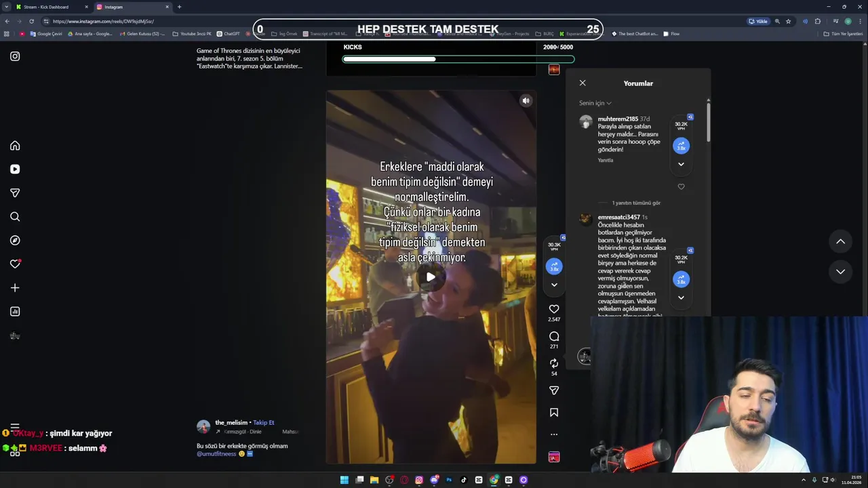Show hidden system tray icons
Screen dimensions: 868x488
click(x=804, y=480)
